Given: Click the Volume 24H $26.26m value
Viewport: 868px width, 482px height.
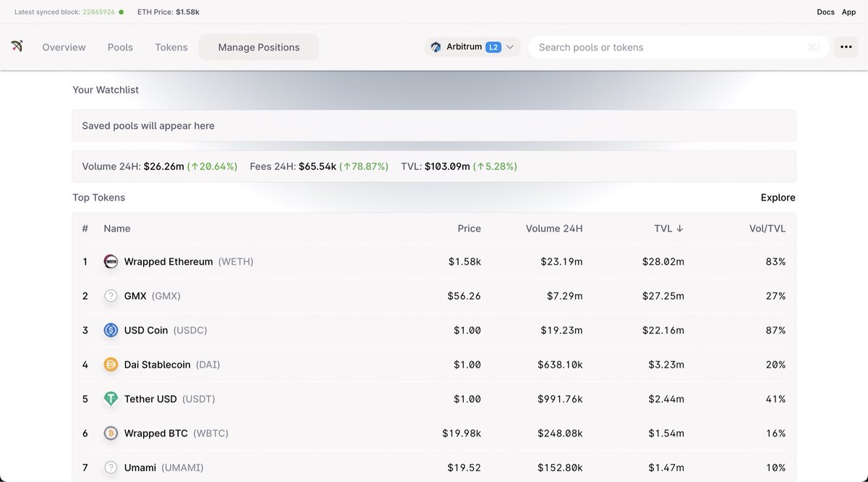Looking at the screenshot, I should [x=163, y=166].
